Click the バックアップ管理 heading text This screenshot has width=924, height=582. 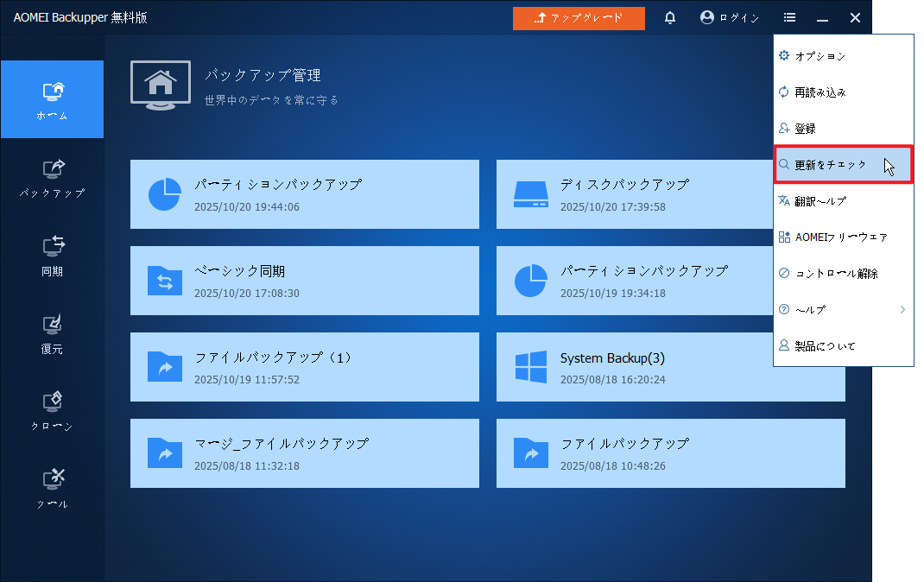point(263,75)
